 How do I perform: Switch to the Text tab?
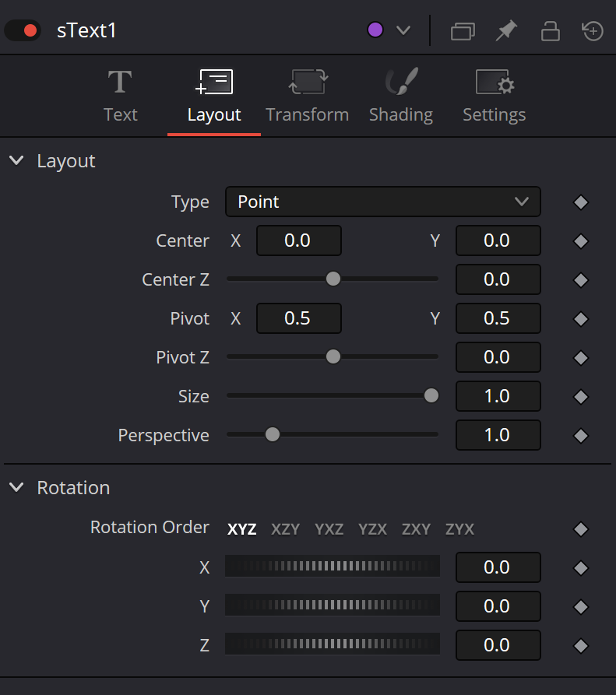120,97
